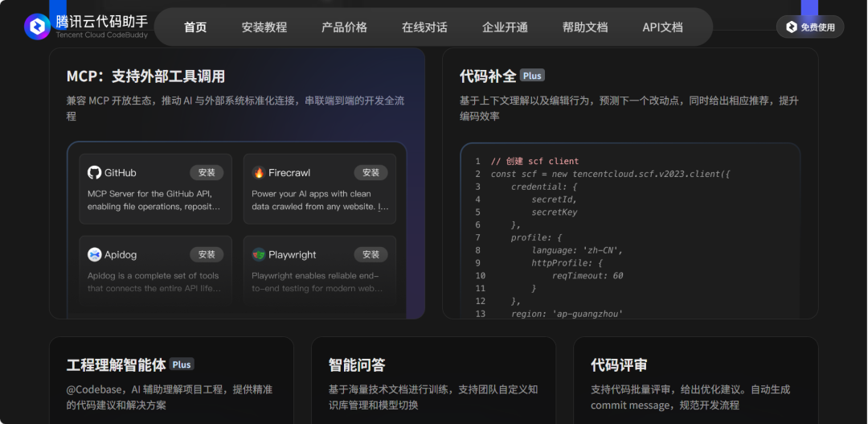
Task: Click the 代码补全 heading
Action: (488, 76)
